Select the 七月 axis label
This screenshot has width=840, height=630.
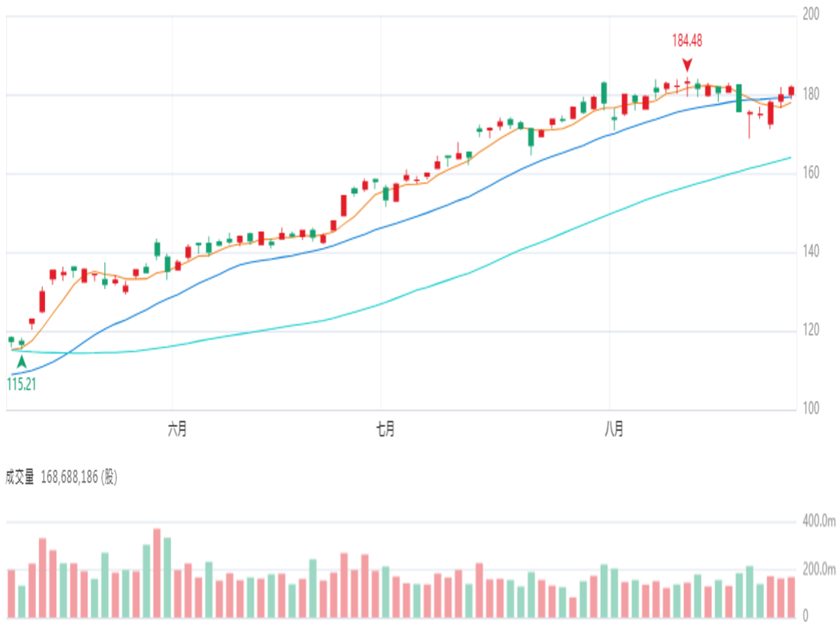[x=385, y=429]
